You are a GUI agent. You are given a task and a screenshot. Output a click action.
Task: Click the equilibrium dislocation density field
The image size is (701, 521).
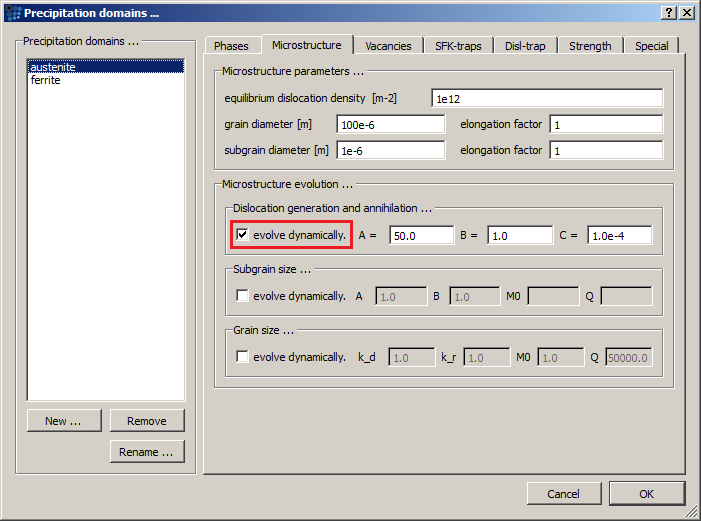547,98
